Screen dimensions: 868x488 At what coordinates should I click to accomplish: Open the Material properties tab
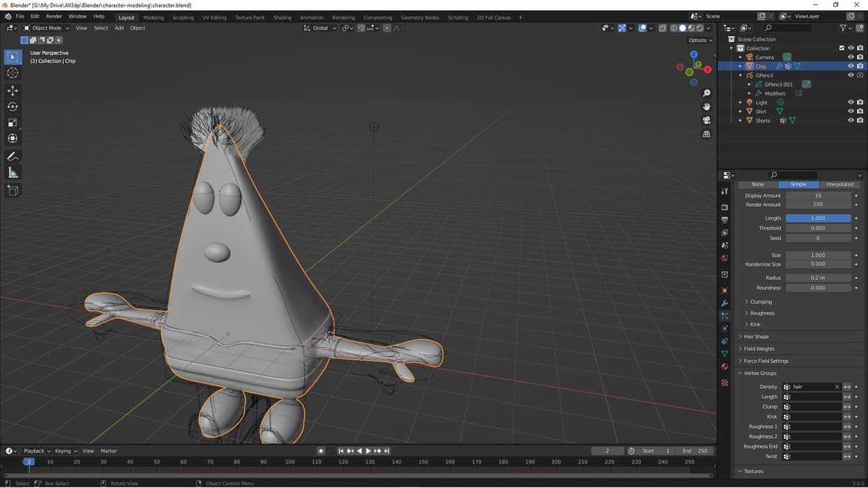[x=725, y=367]
